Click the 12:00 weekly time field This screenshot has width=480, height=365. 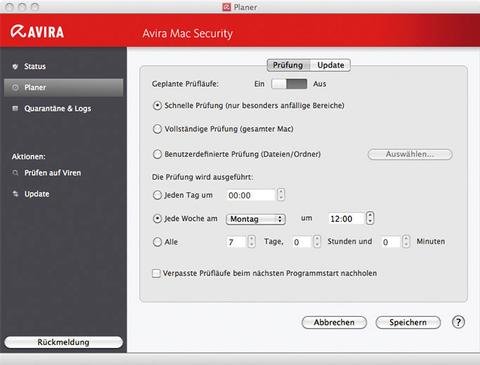346,219
